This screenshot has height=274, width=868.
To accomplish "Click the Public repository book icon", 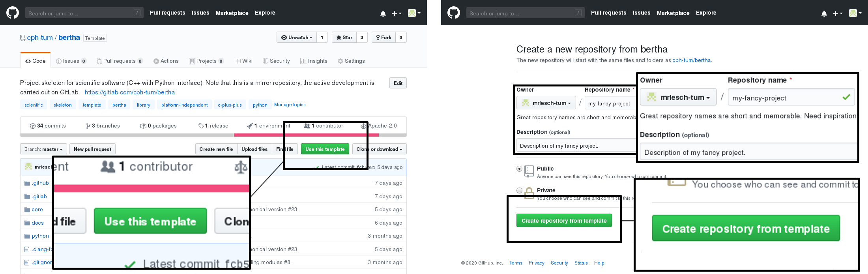I will tap(529, 171).
